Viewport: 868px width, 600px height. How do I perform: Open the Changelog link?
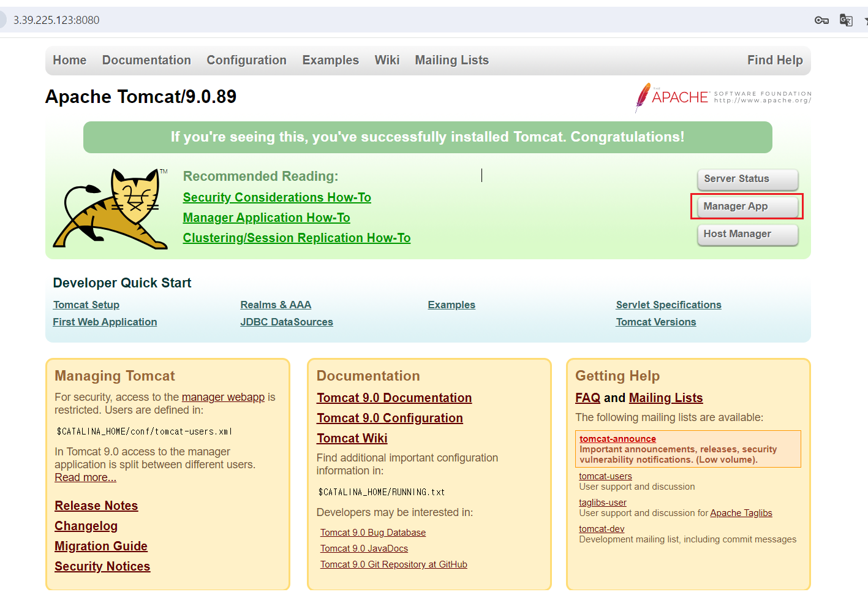(x=86, y=526)
